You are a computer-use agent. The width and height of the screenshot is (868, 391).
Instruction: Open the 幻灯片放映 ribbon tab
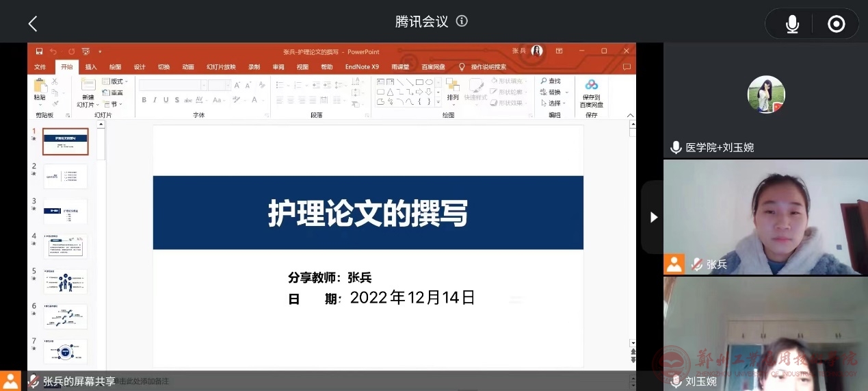221,67
